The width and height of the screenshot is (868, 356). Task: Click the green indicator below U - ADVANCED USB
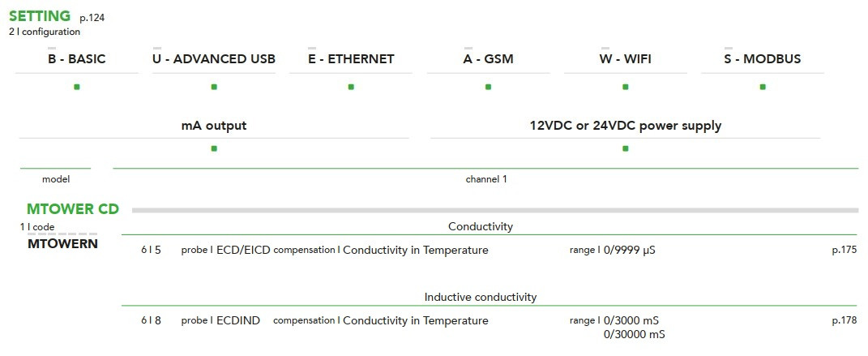click(214, 87)
